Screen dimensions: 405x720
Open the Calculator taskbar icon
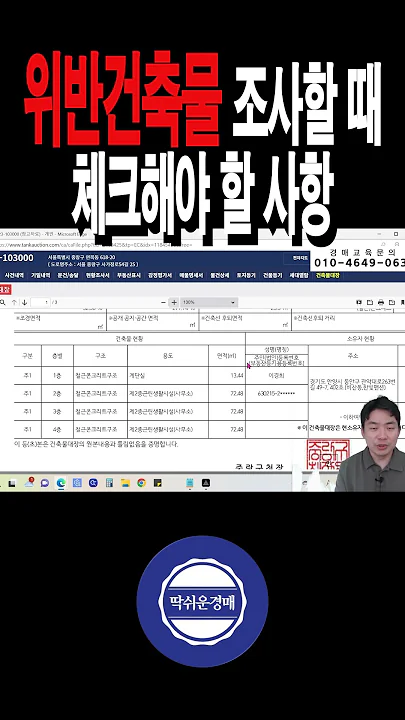tap(109, 483)
